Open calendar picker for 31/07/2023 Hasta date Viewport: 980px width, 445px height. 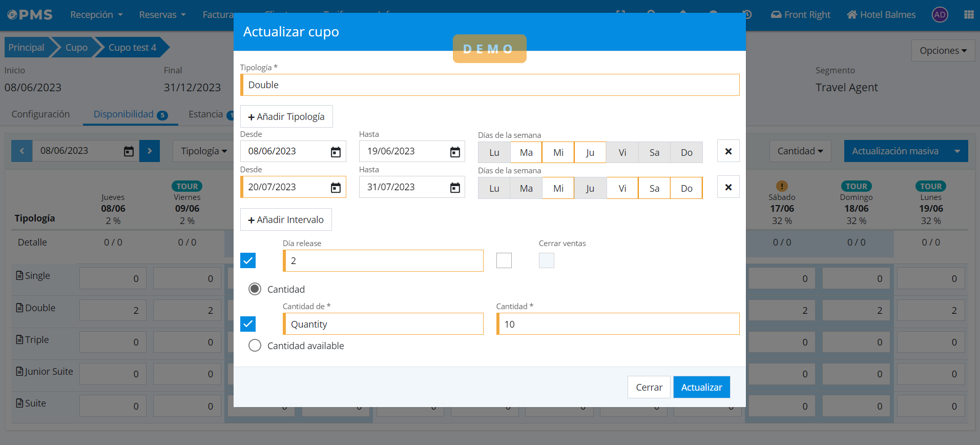[454, 188]
